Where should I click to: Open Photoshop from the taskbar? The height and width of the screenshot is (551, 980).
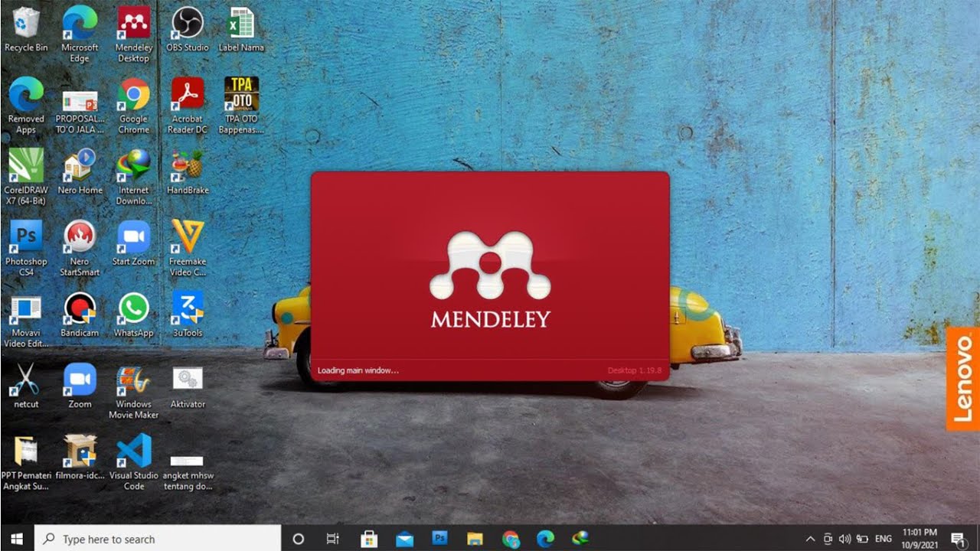tap(439, 539)
